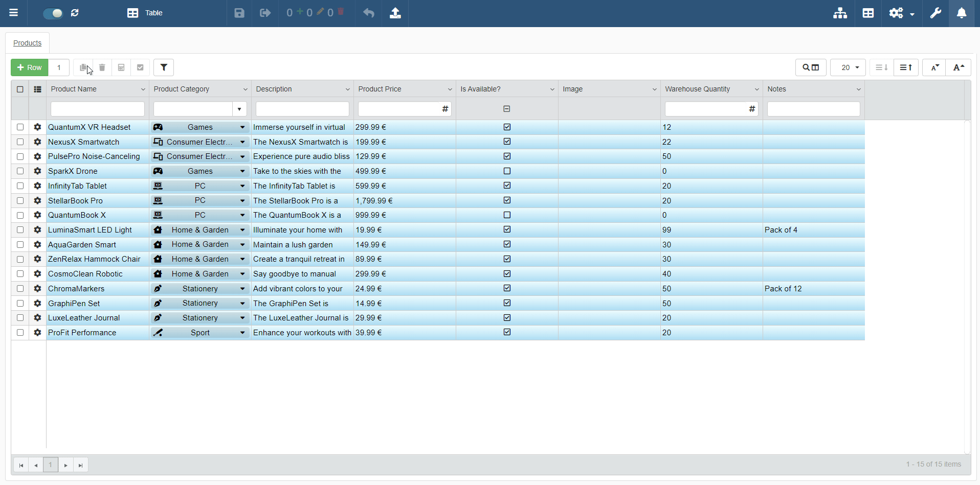This screenshot has width=980, height=485.
Task: Click the Product Name filter field
Action: [98, 109]
